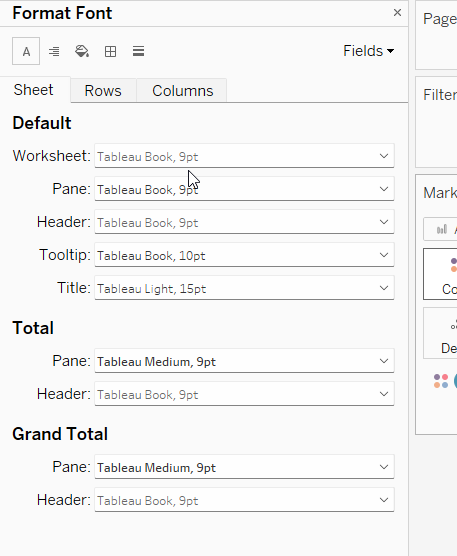
Task: Click the color dots pill icon in Marks
Action: click(441, 381)
